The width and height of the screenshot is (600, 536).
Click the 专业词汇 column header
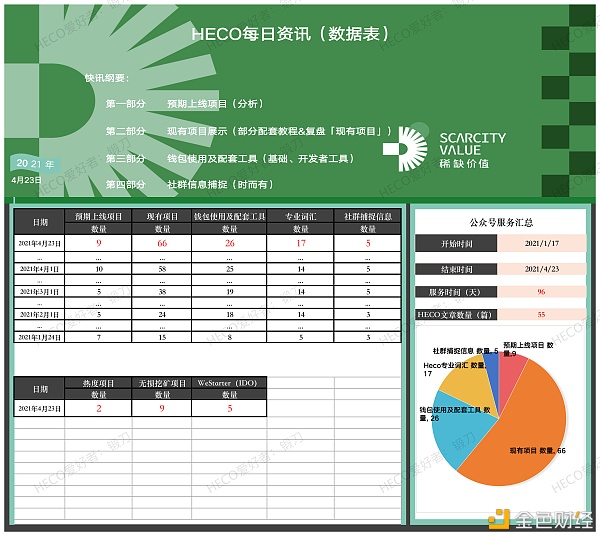tap(300, 217)
